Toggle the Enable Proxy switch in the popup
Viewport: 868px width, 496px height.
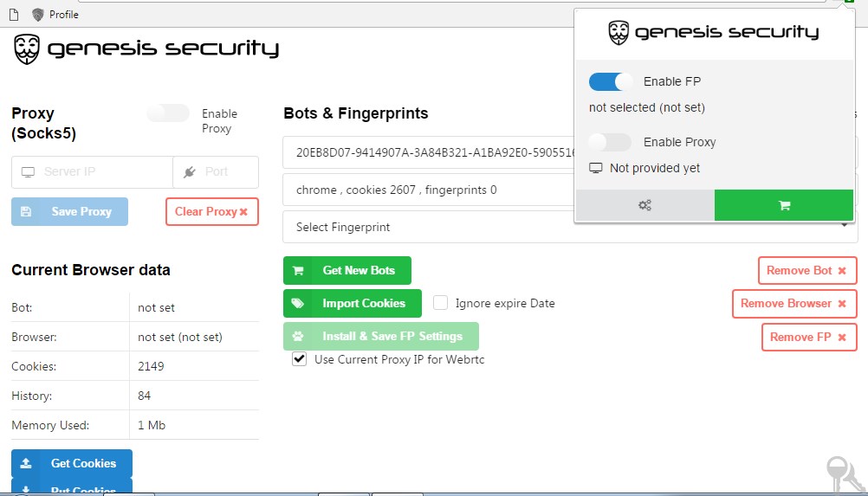(x=610, y=142)
